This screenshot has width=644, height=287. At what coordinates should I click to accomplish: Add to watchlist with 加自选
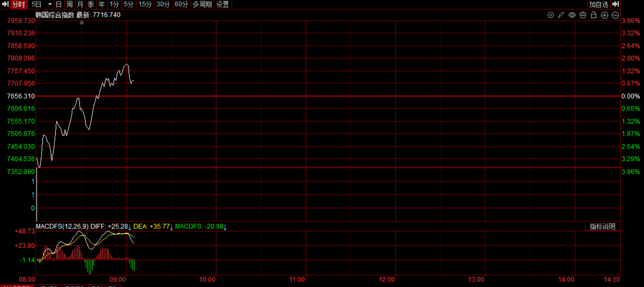point(599,4)
